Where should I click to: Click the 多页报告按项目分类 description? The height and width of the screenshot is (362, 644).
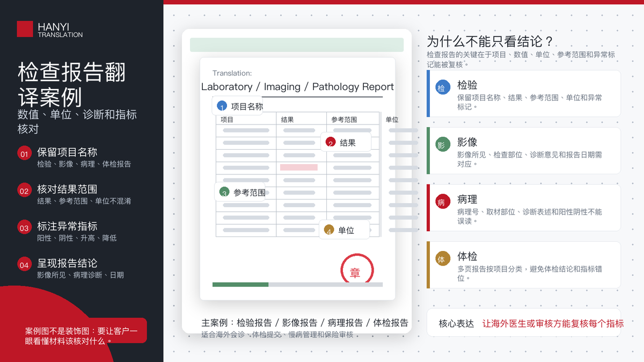530,274
